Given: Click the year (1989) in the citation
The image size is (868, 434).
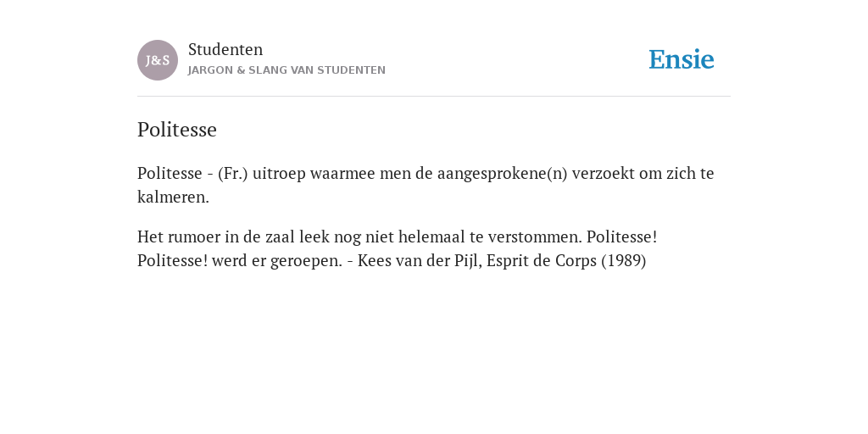Looking at the screenshot, I should 624,261.
